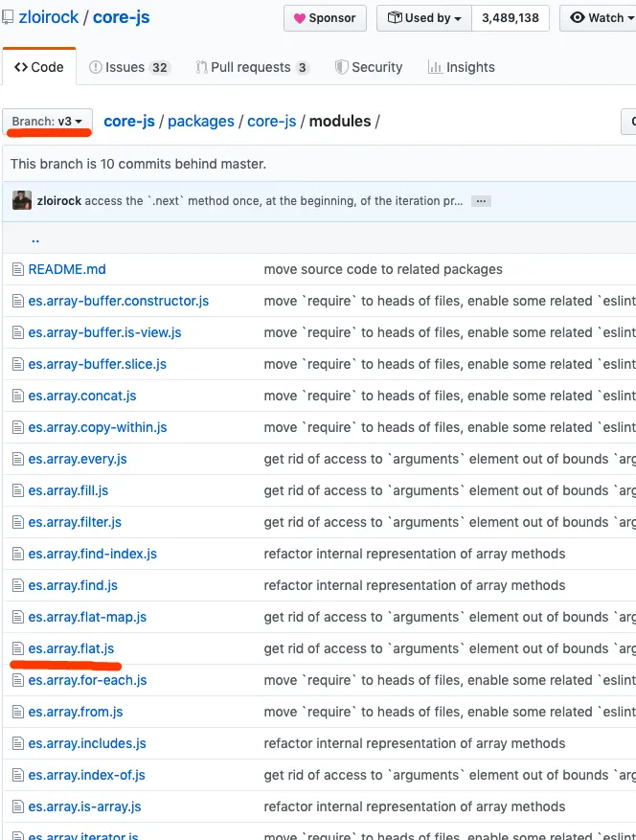Open es.array.find.js file
This screenshot has width=636, height=840.
(x=73, y=585)
